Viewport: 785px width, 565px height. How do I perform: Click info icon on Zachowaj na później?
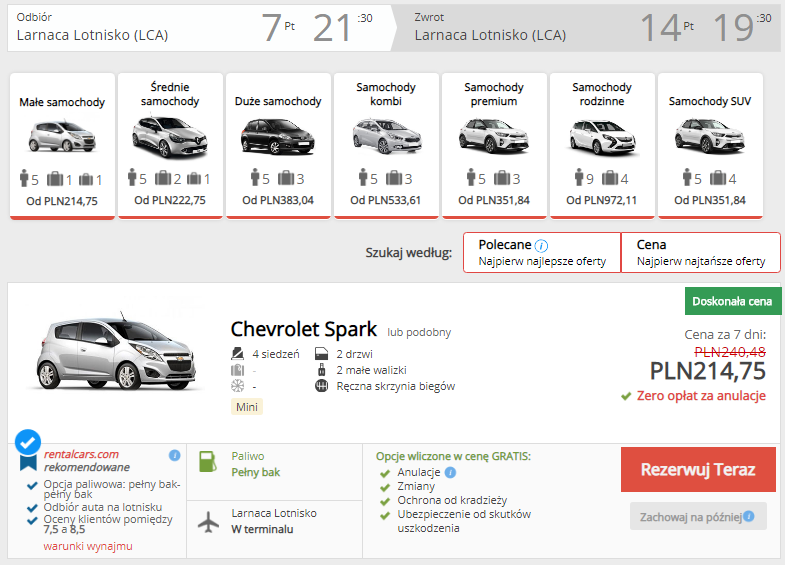point(748,516)
